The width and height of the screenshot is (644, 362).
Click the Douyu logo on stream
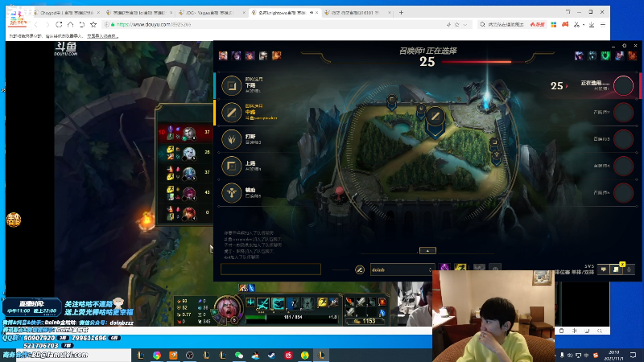click(66, 49)
